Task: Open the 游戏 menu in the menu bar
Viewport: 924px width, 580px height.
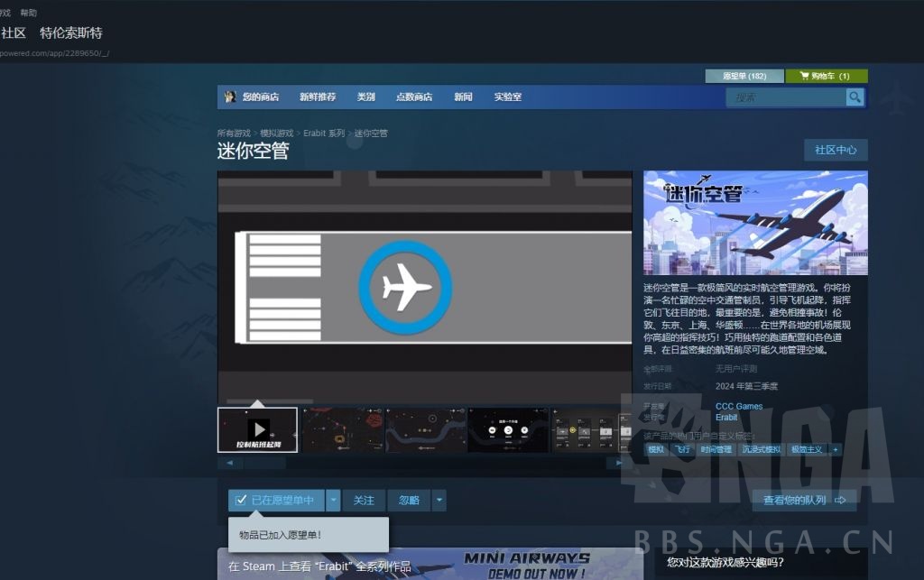Action: pos(6,13)
